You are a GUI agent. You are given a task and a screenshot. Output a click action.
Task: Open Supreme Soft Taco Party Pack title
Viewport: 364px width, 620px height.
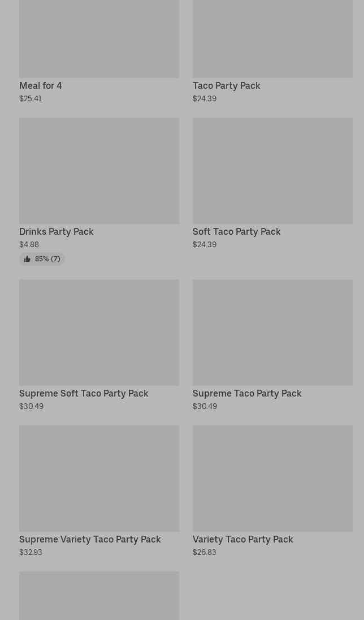[x=84, y=393]
